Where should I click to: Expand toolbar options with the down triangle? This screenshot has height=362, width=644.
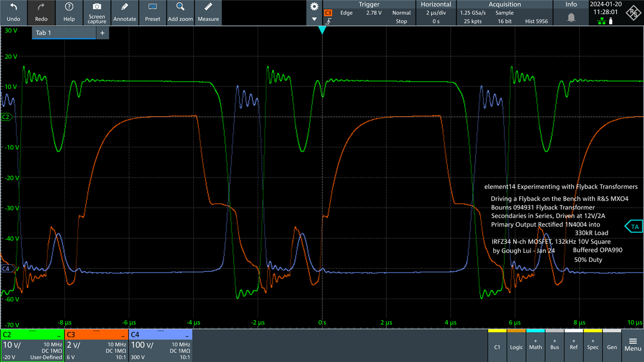coord(314,19)
